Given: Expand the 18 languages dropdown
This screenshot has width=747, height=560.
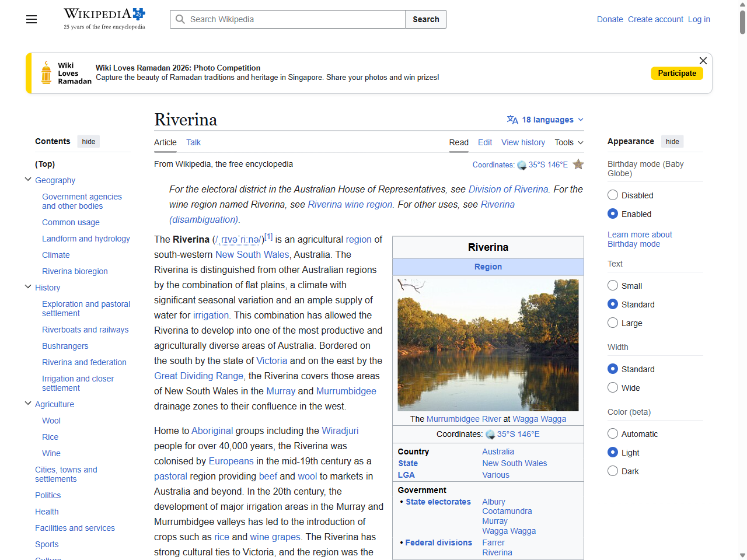Looking at the screenshot, I should click(546, 120).
